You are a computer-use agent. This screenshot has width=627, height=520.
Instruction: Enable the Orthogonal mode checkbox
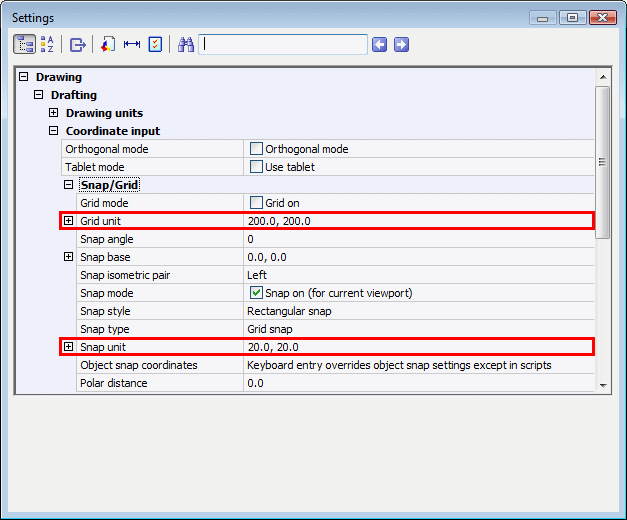click(256, 149)
